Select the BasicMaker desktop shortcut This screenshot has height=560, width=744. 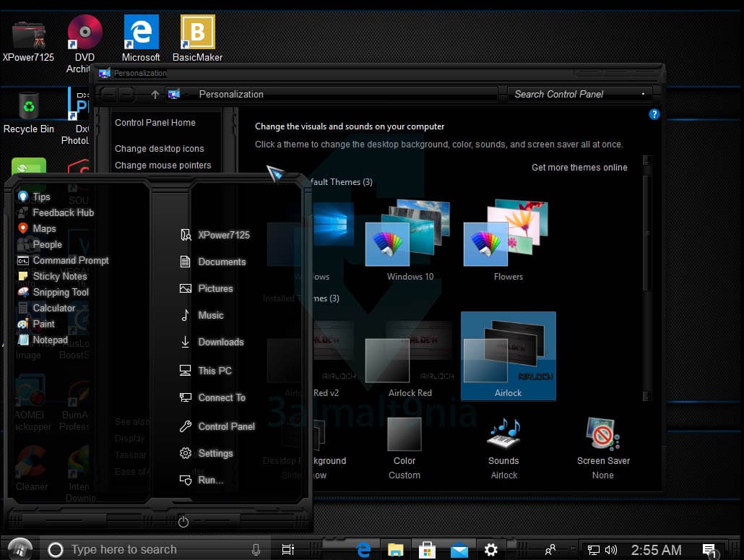pyautogui.click(x=197, y=38)
